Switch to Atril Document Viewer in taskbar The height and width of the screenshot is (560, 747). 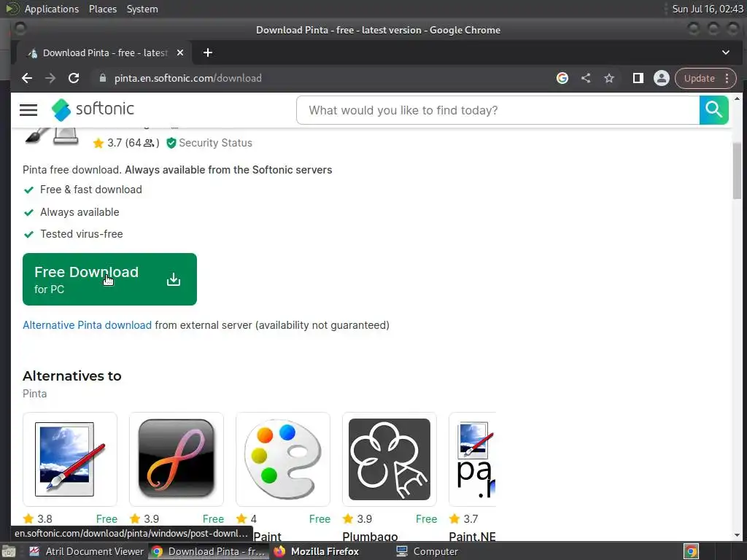(86, 551)
